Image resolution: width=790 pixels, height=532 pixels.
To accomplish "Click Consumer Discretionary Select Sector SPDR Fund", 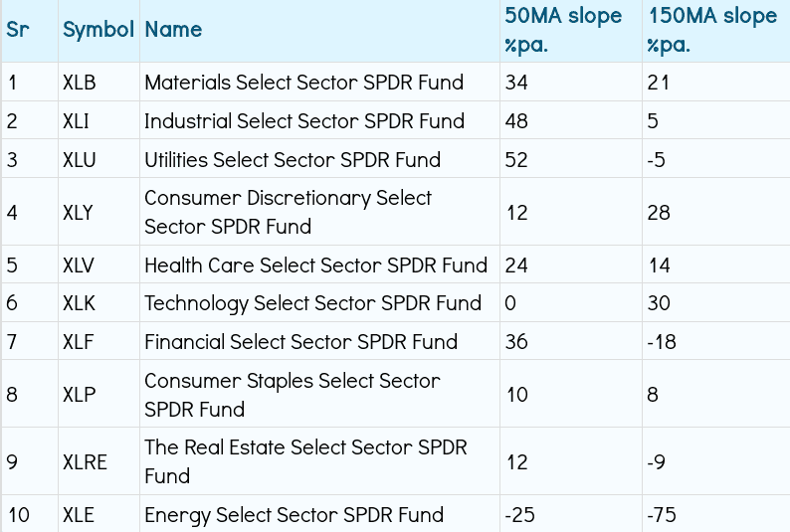I will (288, 212).
